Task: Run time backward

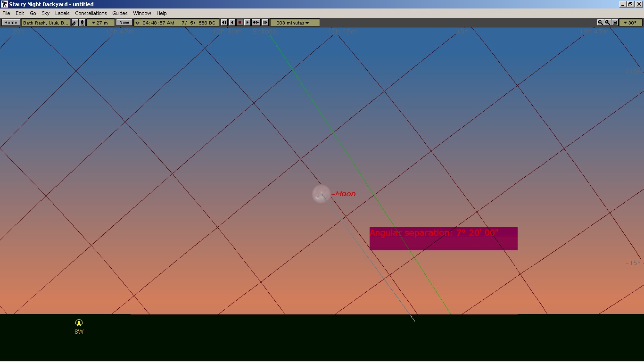Action: click(232, 23)
